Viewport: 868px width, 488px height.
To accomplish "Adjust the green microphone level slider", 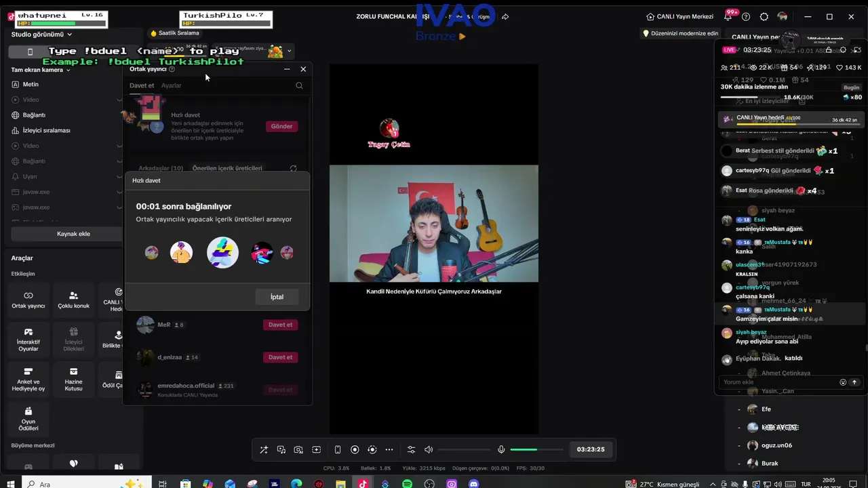I will (x=536, y=449).
